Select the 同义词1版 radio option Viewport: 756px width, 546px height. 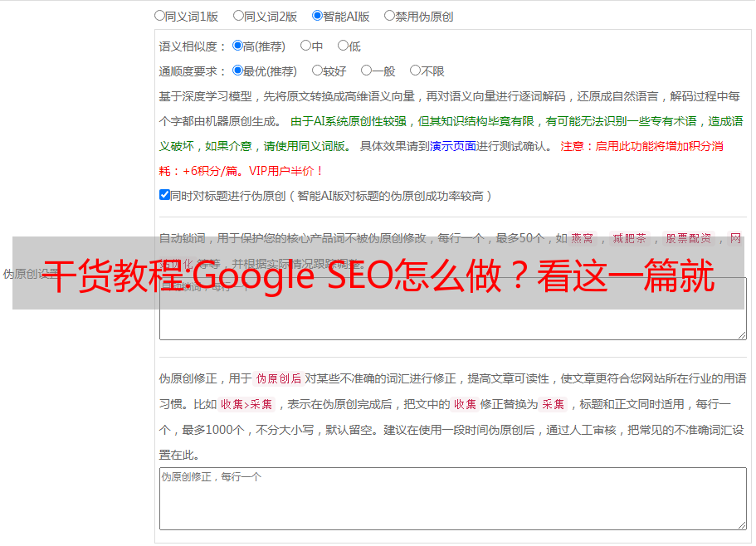tap(159, 16)
